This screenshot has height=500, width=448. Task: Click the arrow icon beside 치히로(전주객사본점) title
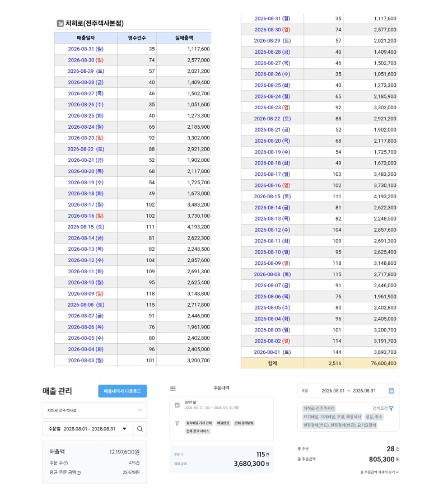pyautogui.click(x=60, y=24)
